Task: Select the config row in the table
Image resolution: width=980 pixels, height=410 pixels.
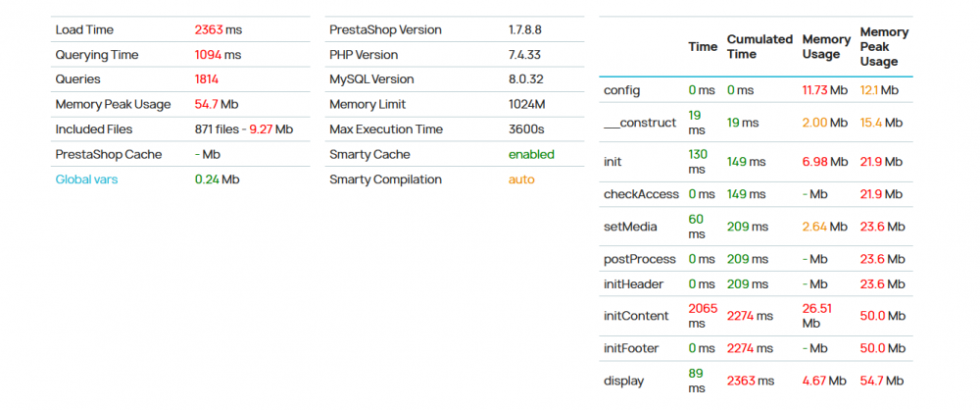Action: point(622,90)
